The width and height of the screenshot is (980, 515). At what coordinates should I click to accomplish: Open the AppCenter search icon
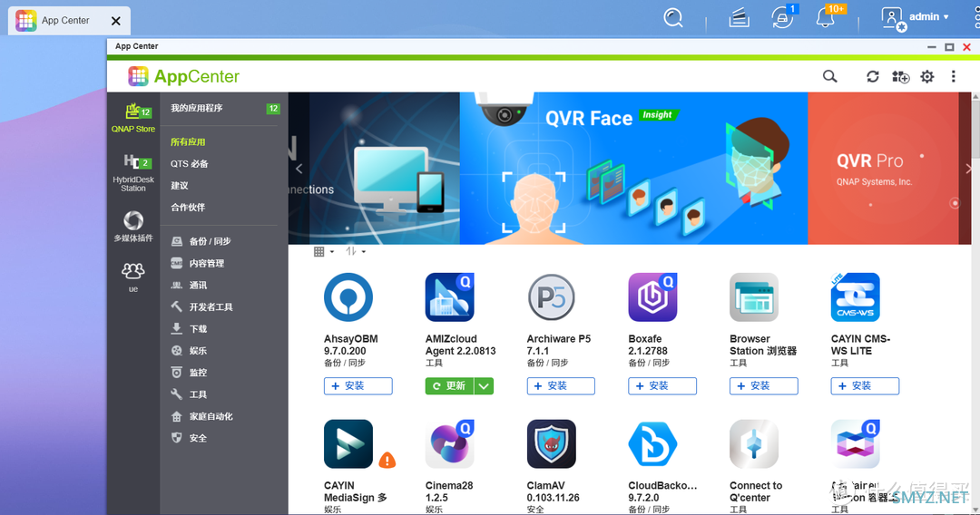pyautogui.click(x=829, y=76)
